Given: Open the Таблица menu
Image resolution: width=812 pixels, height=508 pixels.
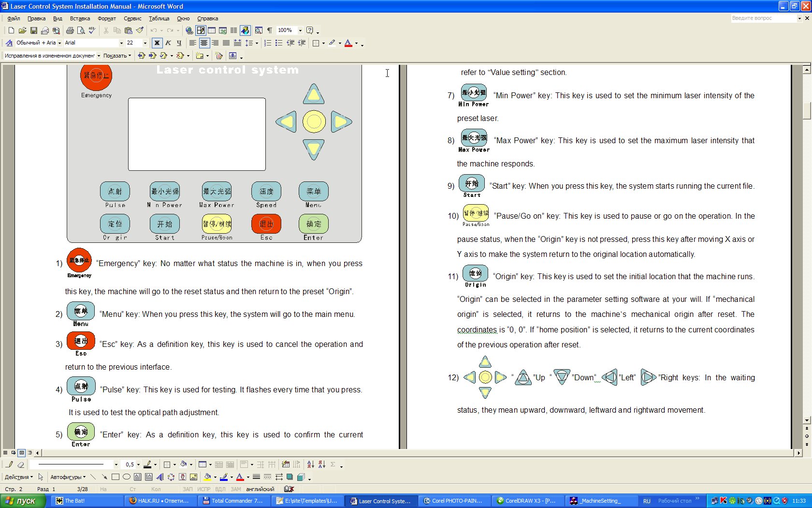Looking at the screenshot, I should click(159, 18).
